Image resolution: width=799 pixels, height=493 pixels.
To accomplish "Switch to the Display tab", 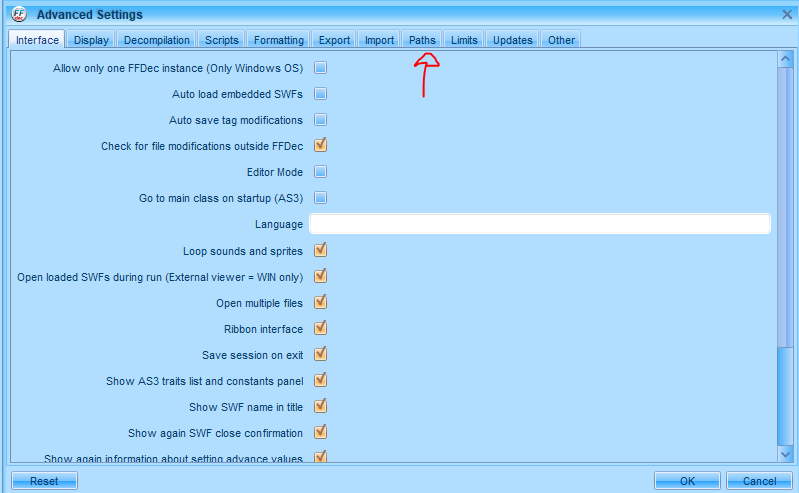I will [x=91, y=40].
